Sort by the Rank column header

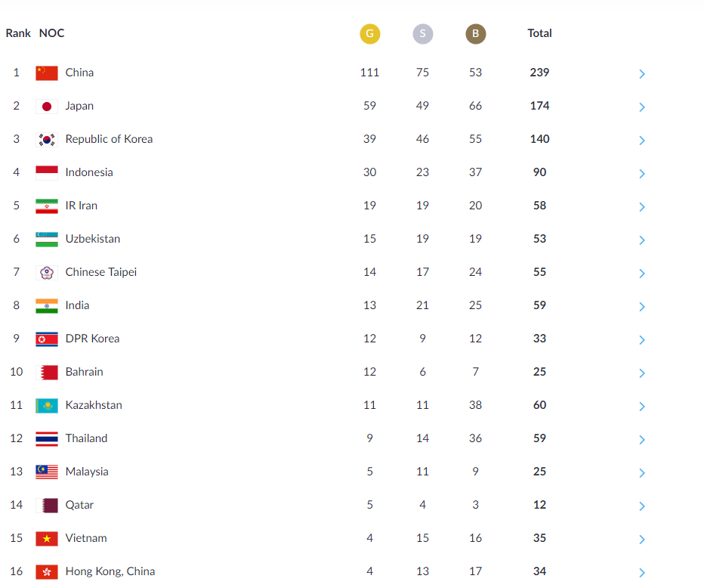(x=18, y=33)
